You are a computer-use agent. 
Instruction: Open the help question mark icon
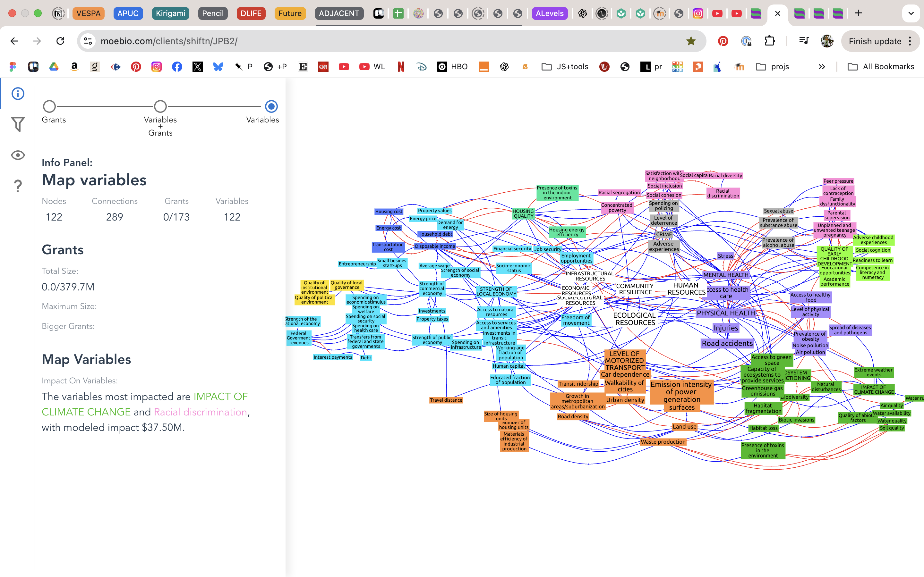(18, 186)
